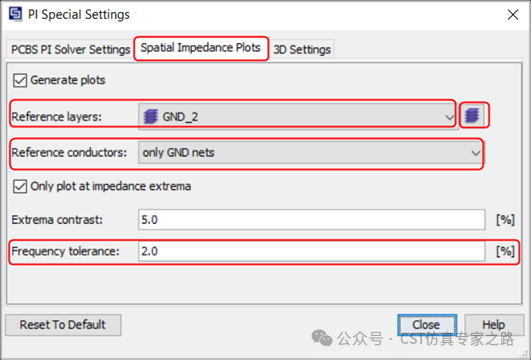This screenshot has height=360, width=531.
Task: Expand the Reference layers dropdown arrow
Action: (449, 117)
